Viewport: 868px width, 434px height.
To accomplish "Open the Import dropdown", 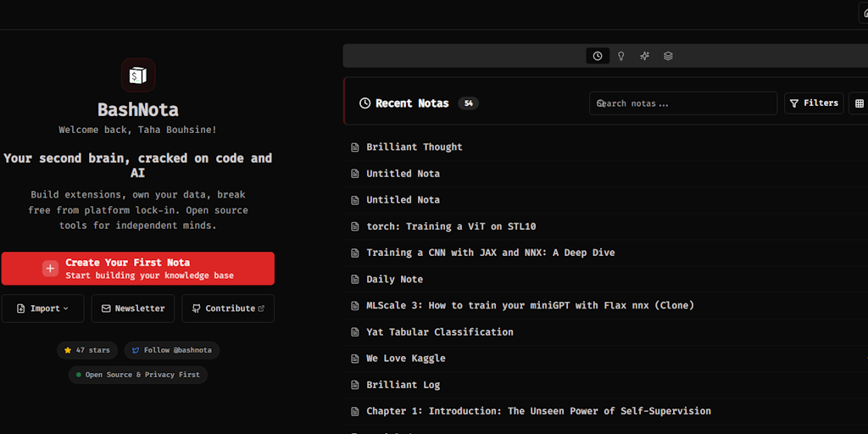I will click(42, 309).
